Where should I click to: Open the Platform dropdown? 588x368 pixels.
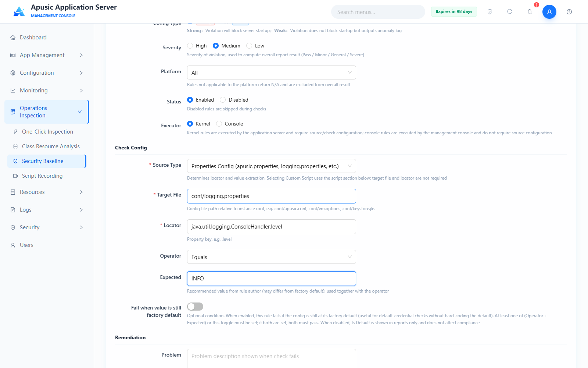[272, 72]
